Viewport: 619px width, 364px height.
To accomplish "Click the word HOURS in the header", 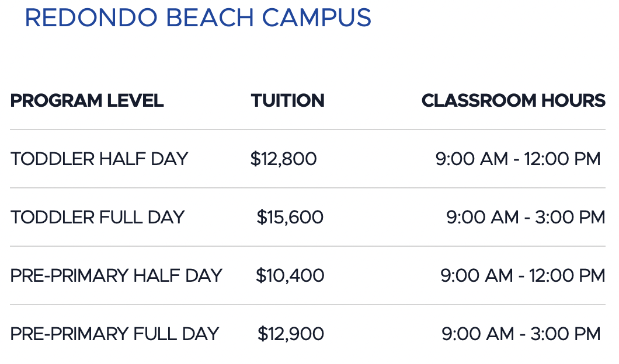I will (x=573, y=100).
